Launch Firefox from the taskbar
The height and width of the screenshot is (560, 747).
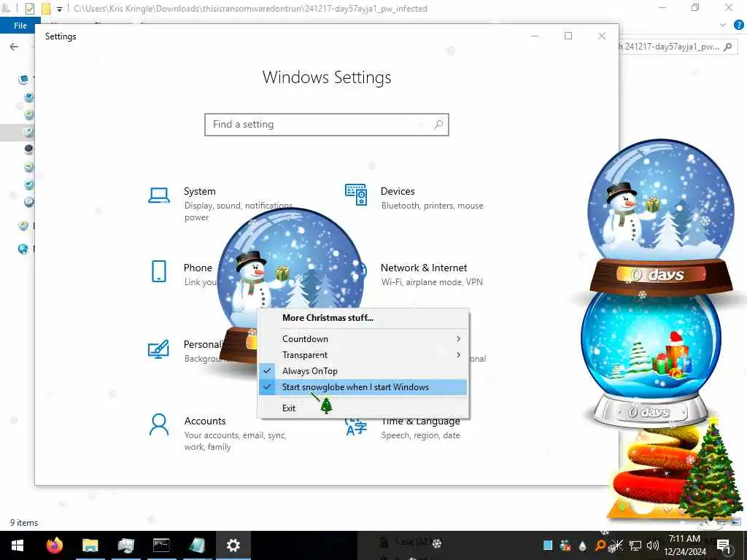pyautogui.click(x=54, y=545)
